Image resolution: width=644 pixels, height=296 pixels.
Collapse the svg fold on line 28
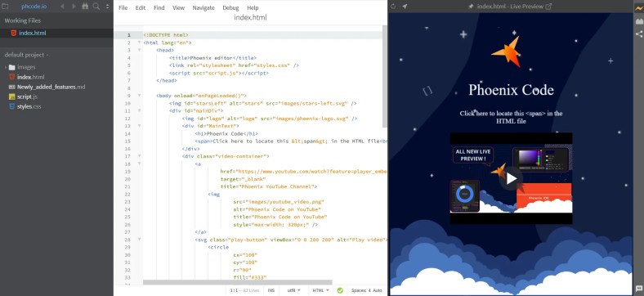[139, 240]
